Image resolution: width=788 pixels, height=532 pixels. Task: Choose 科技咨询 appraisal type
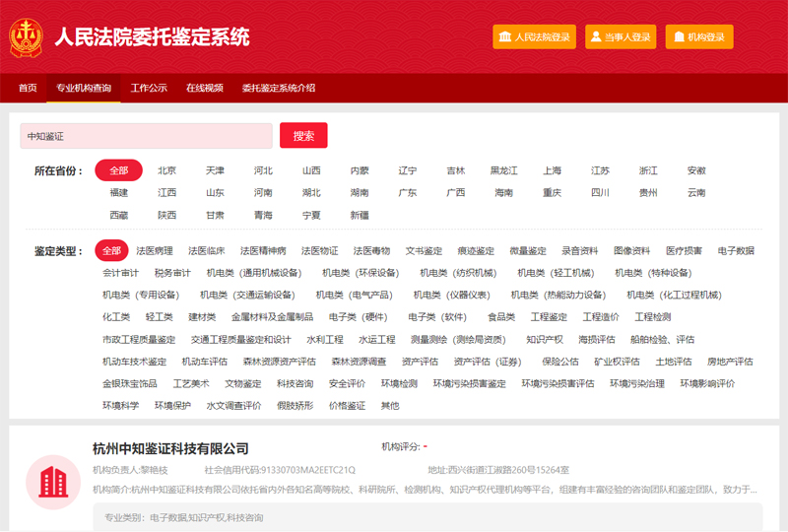295,383
